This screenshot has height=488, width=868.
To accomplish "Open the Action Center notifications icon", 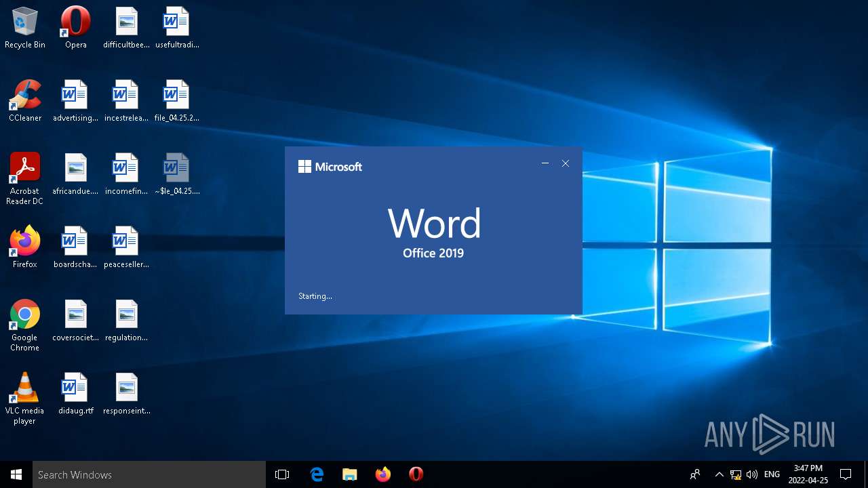I will [x=846, y=474].
